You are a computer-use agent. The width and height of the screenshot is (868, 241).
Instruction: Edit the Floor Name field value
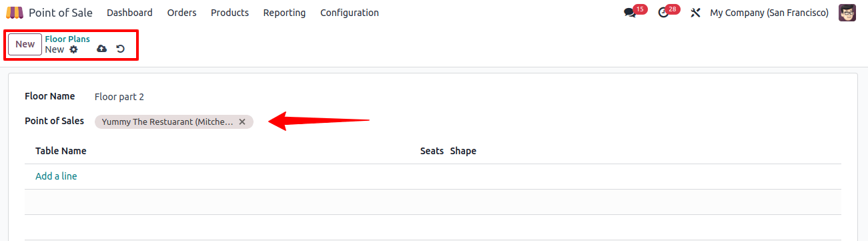tap(467, 97)
